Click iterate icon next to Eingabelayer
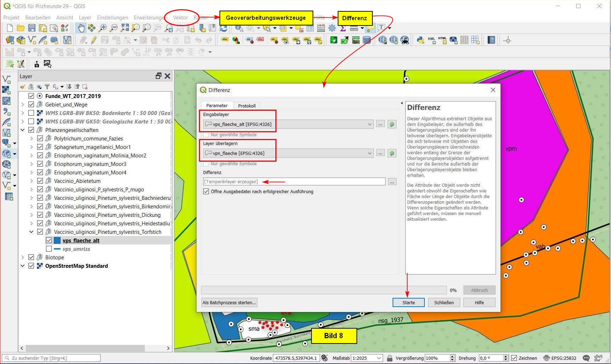This screenshot has height=364, width=611. pyautogui.click(x=392, y=124)
